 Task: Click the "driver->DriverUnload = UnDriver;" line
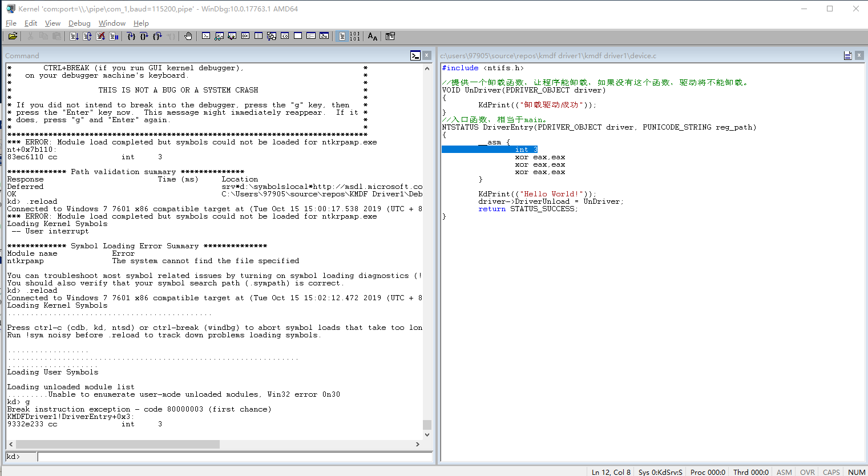pyautogui.click(x=551, y=201)
